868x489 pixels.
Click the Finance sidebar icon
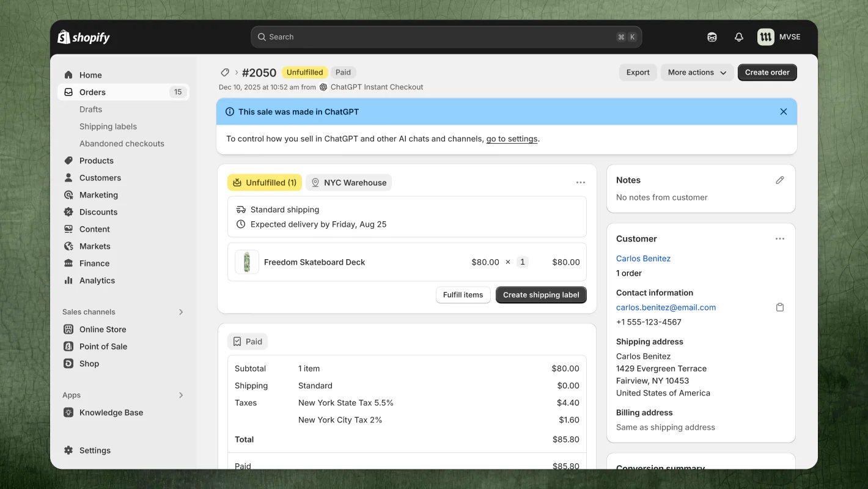[x=68, y=263]
